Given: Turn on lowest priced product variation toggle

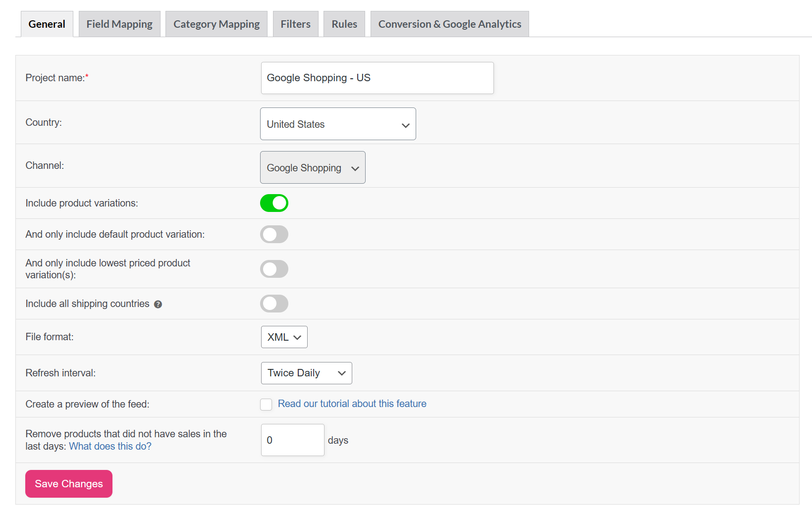Looking at the screenshot, I should point(274,269).
